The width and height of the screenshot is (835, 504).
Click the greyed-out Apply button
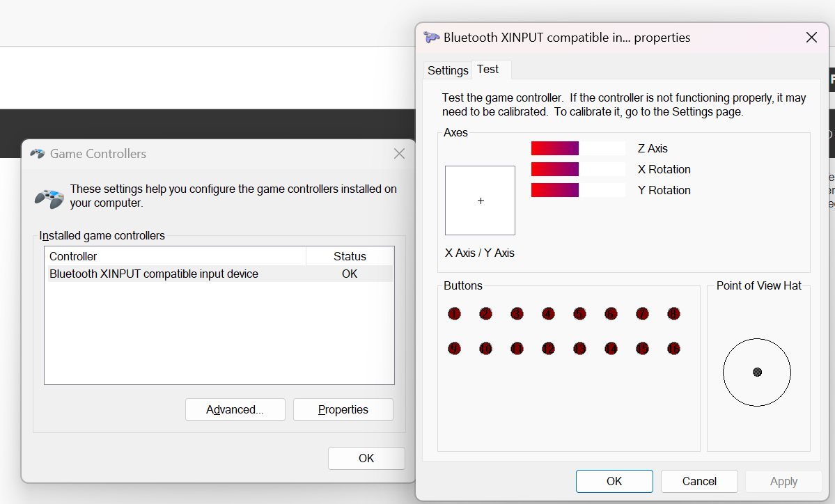[783, 481]
